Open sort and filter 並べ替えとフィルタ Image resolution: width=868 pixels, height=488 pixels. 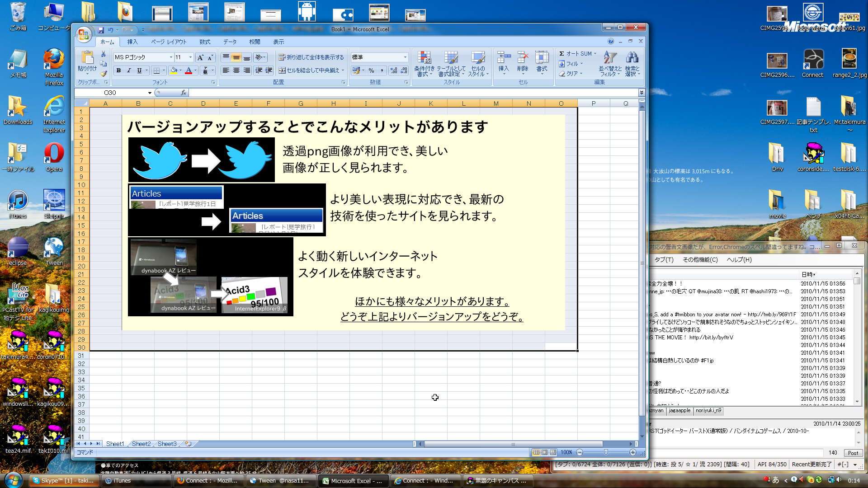[610, 63]
